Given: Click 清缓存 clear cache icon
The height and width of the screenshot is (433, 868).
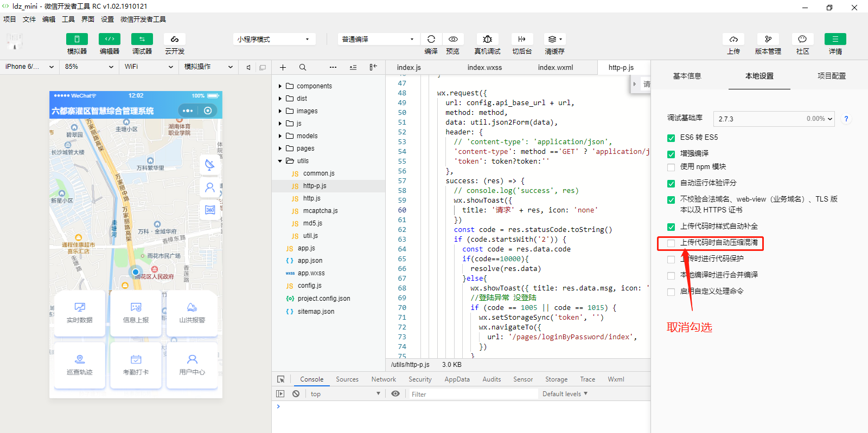Looking at the screenshot, I should (x=555, y=39).
